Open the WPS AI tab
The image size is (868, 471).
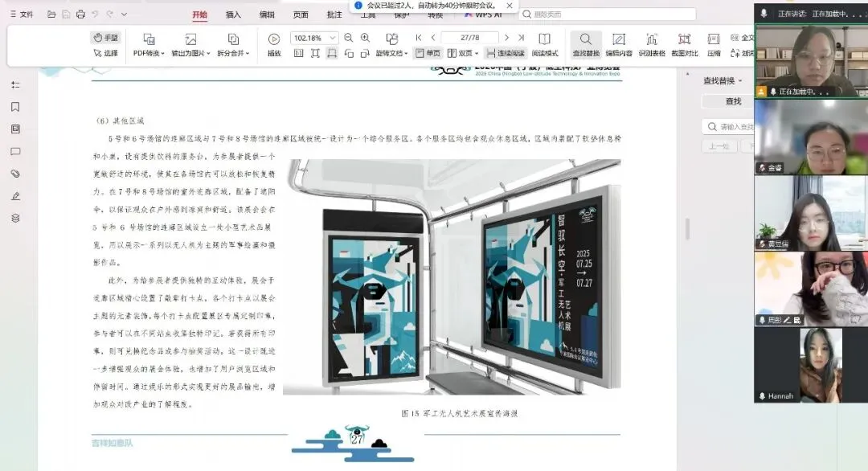click(484, 15)
